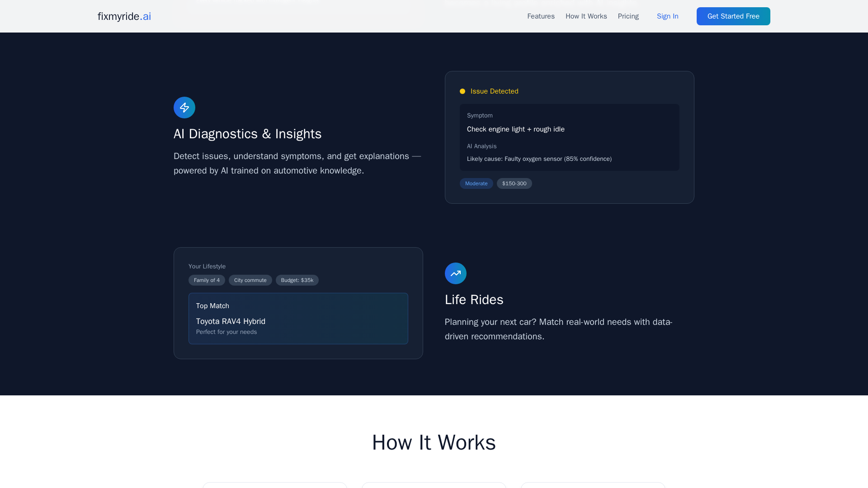Open the Features nav link
Image resolution: width=868 pixels, height=488 pixels.
[x=541, y=16]
